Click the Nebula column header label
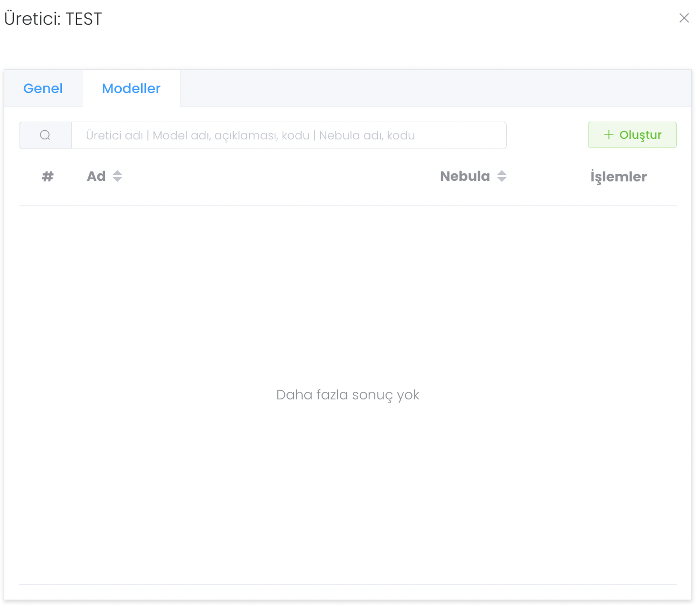 (x=465, y=176)
